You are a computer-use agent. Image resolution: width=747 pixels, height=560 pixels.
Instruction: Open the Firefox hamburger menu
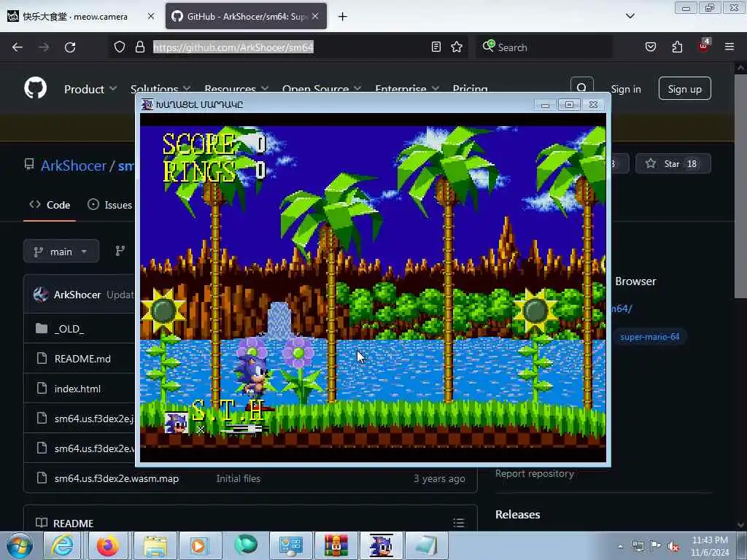[729, 47]
